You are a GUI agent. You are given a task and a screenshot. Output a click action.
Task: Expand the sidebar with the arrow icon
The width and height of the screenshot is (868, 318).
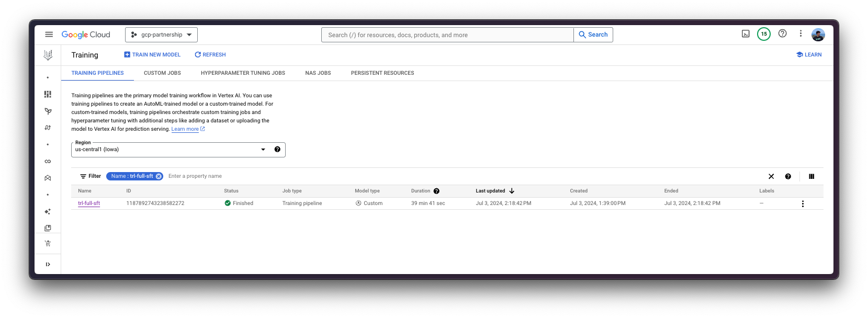coord(48,264)
